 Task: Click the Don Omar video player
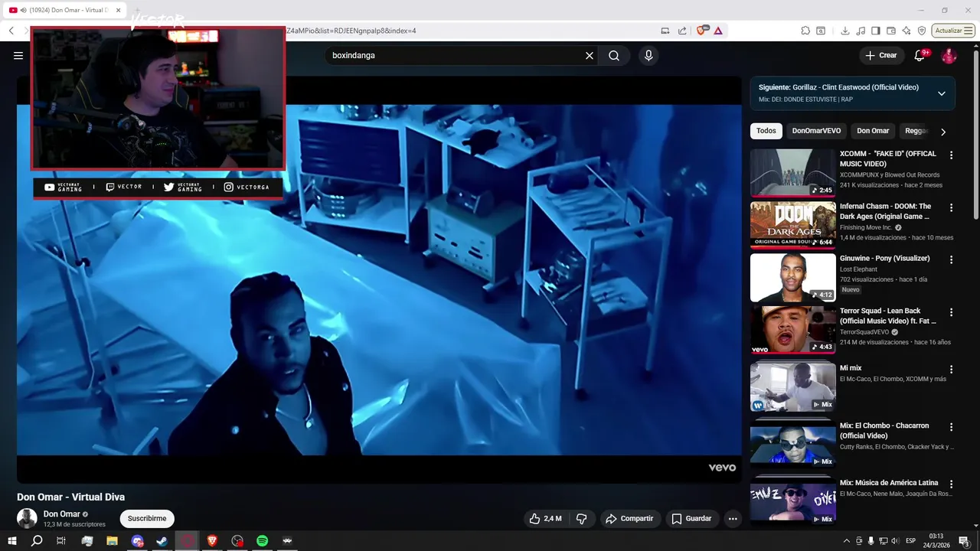point(379,279)
